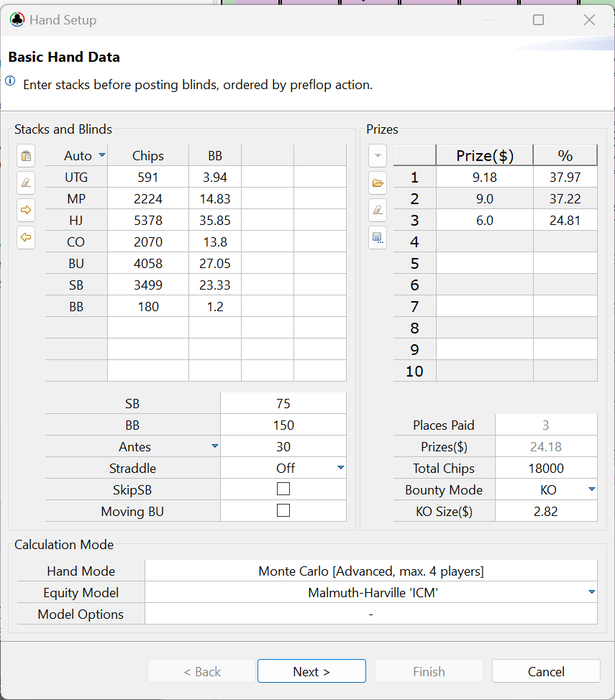Click the save prize structure disk icon

click(378, 237)
